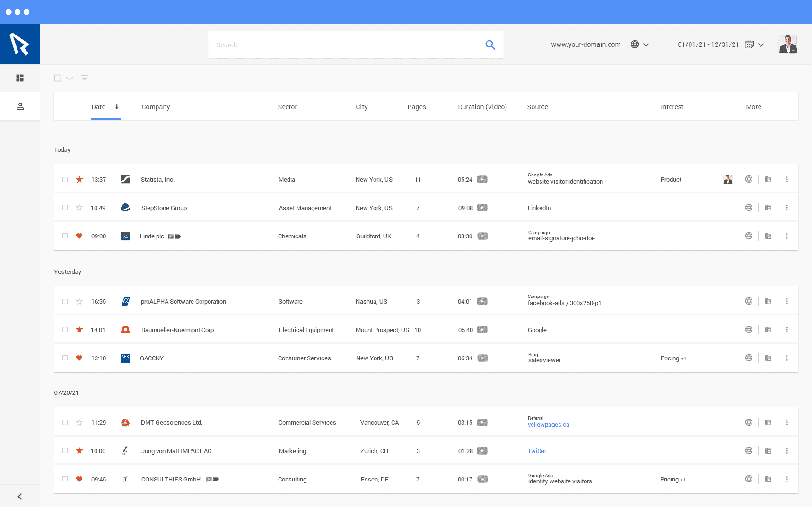This screenshot has height=507, width=812.
Task: Select checkbox for StepStone Group row
Action: [x=65, y=208]
